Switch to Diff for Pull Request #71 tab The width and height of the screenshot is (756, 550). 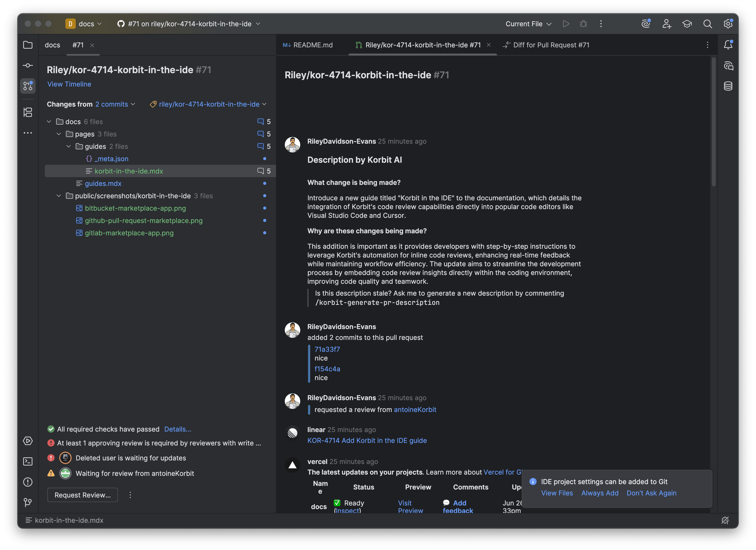click(x=546, y=45)
